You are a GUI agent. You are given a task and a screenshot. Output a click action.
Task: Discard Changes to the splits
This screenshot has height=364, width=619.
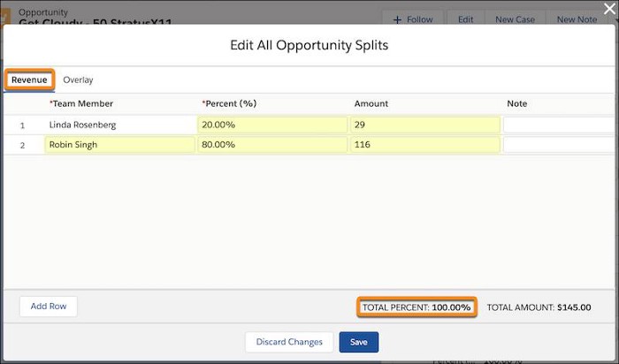[289, 342]
